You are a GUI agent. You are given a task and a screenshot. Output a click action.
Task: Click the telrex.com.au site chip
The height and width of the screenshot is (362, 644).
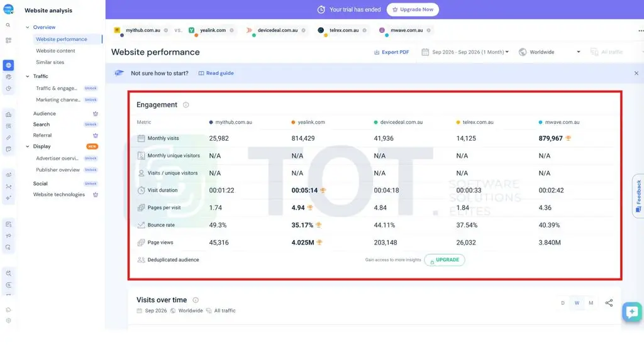[x=344, y=30]
